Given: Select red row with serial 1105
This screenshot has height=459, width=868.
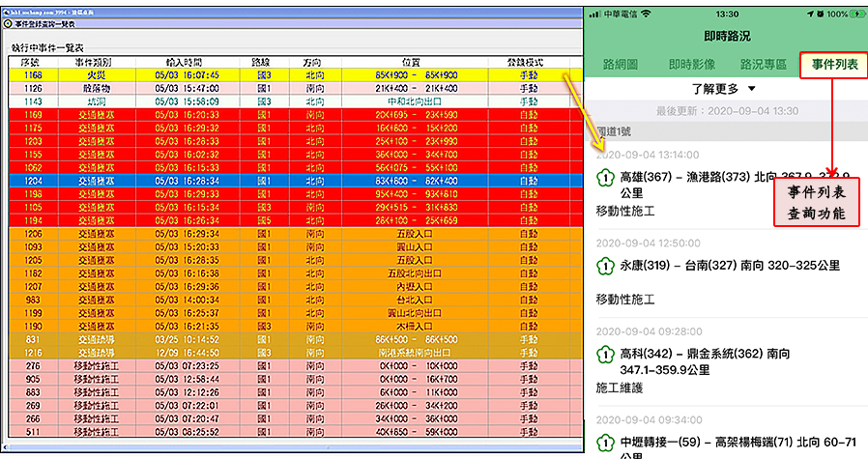Looking at the screenshot, I should (x=294, y=208).
